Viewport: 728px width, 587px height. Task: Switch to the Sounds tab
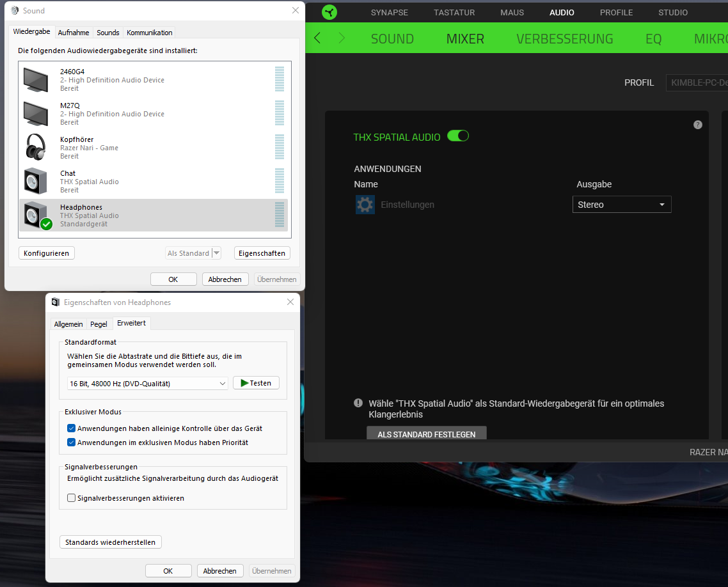[x=107, y=33]
